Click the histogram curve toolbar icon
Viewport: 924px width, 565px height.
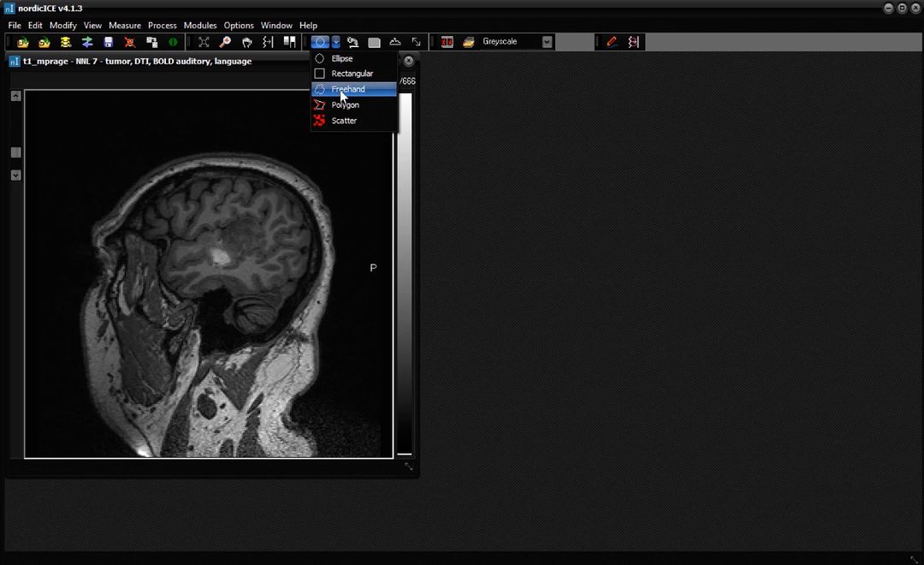[x=395, y=42]
